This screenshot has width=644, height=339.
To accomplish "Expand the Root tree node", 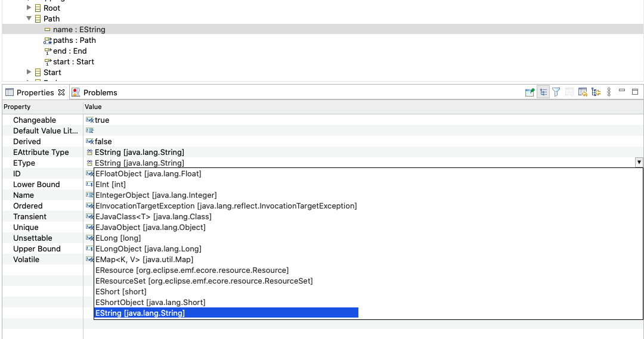I will pyautogui.click(x=29, y=8).
